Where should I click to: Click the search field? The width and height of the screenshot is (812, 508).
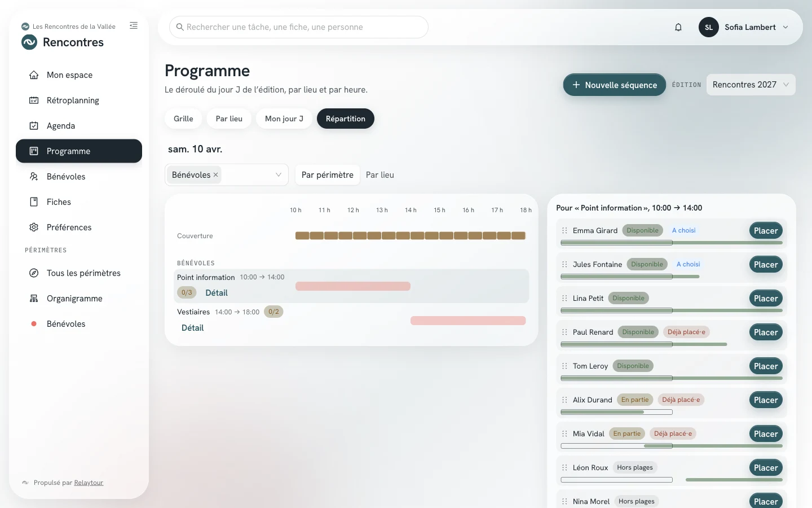click(299, 27)
